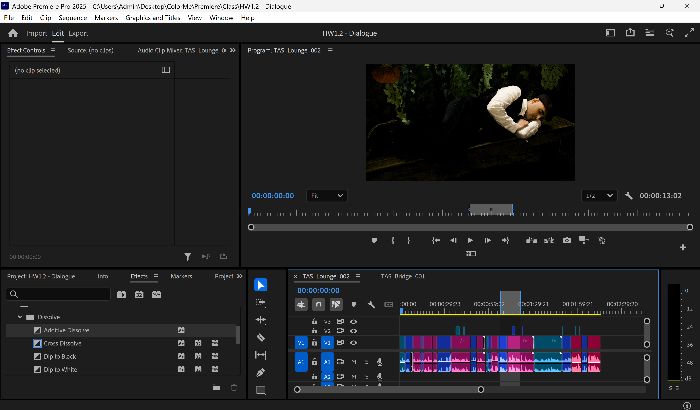700x410 pixels.
Task: Filter effects by YUV badge
Action: (156, 295)
